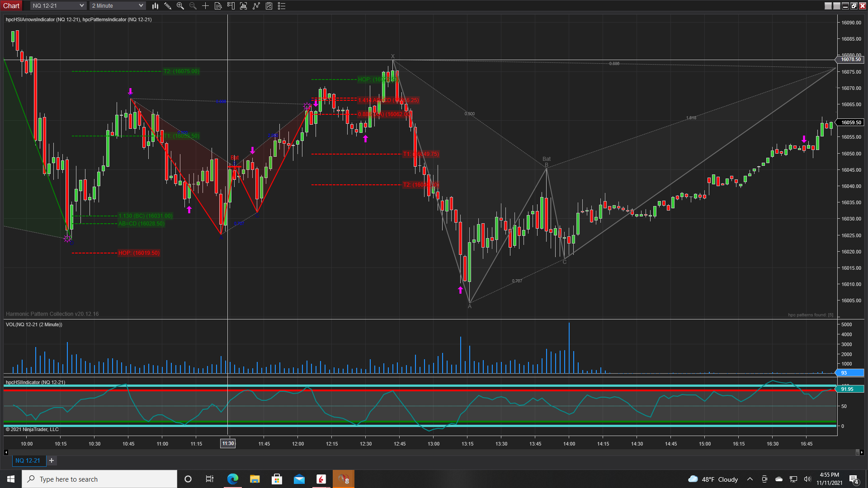
Task: Select the drawing tools pencil icon
Action: click(x=168, y=6)
